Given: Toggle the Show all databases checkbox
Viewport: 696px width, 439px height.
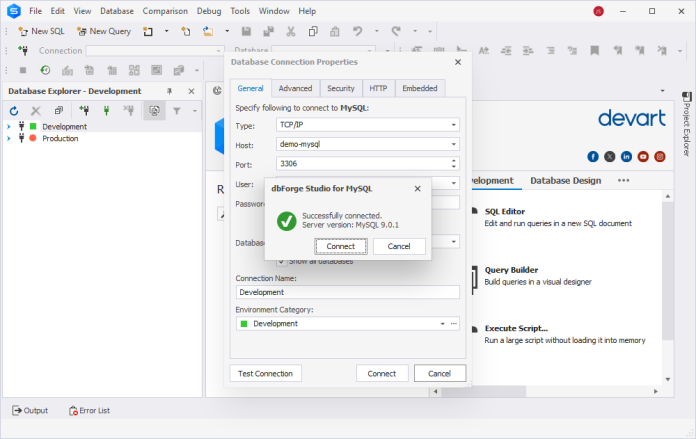Looking at the screenshot, I should [282, 261].
